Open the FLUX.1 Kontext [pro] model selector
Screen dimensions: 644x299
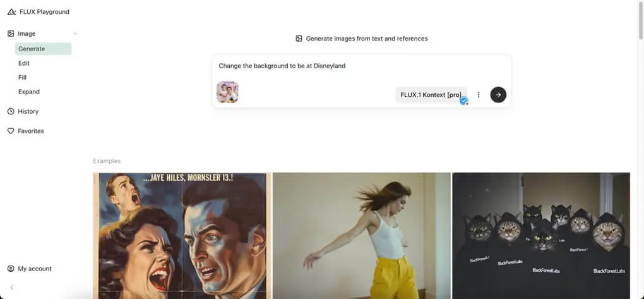(431, 95)
